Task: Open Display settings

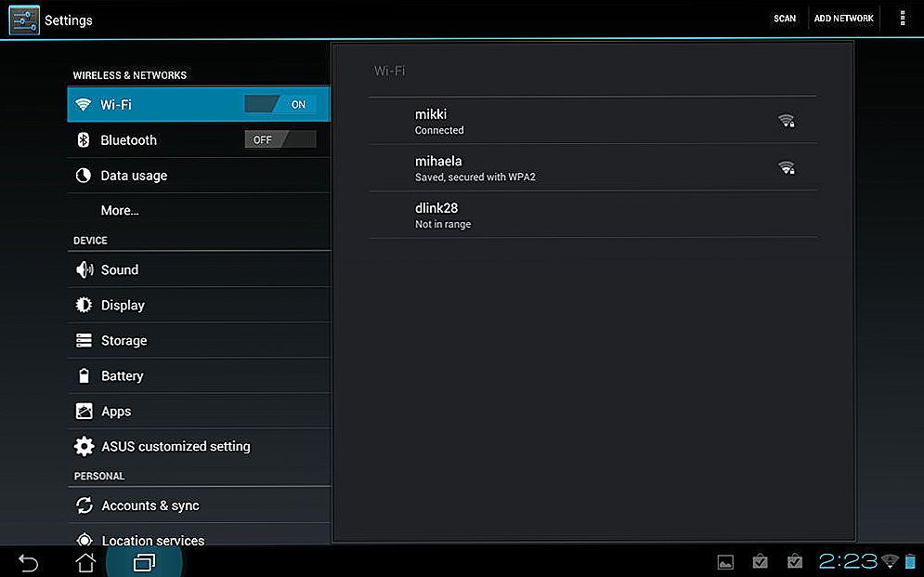Action: click(199, 305)
